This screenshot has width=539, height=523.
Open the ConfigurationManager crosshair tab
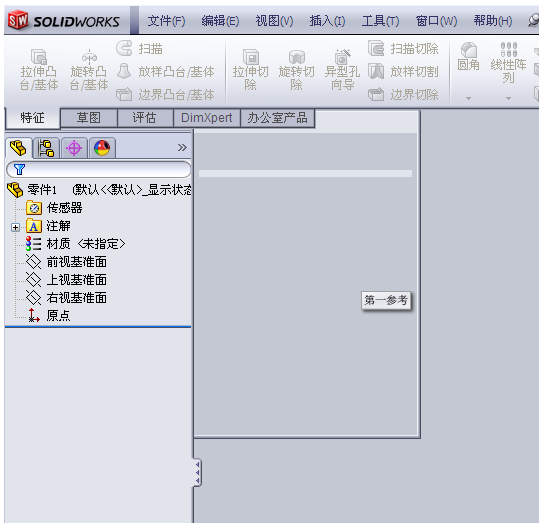(74, 148)
